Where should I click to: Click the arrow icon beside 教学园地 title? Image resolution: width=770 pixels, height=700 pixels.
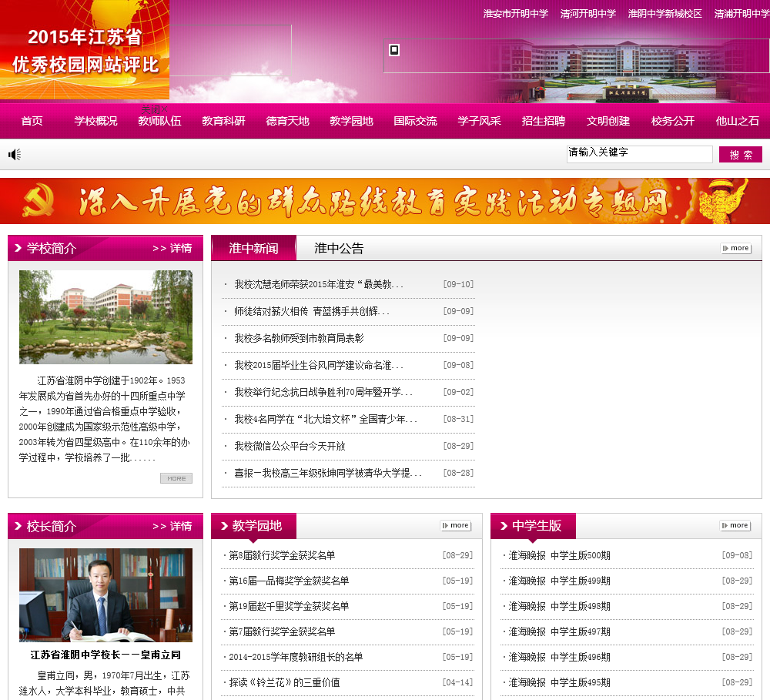[x=224, y=526]
